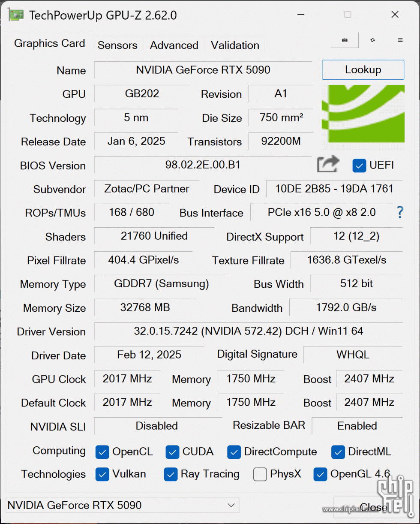
Task: Switch to the Sensors tab
Action: (x=117, y=45)
